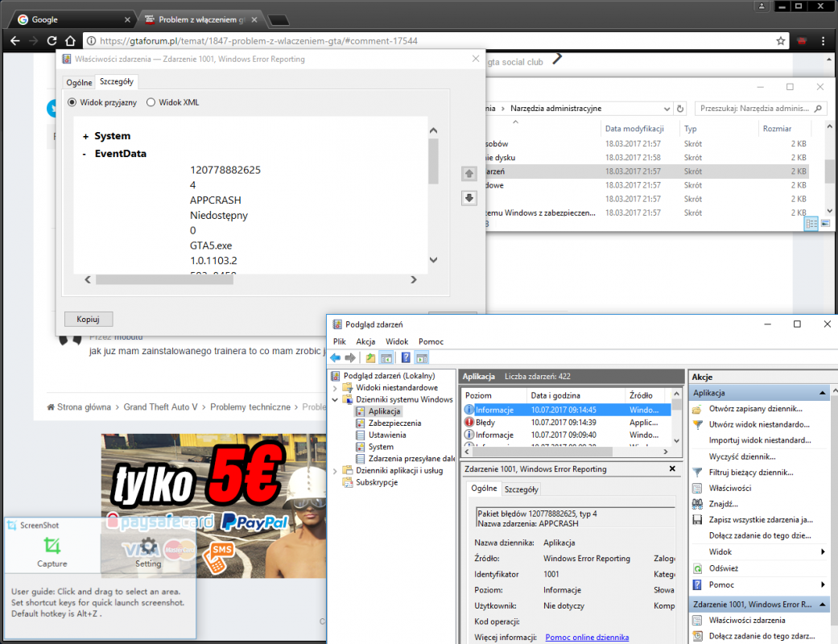Collapse the Aplikacja actions section
The width and height of the screenshot is (838, 644).
pyautogui.click(x=822, y=393)
